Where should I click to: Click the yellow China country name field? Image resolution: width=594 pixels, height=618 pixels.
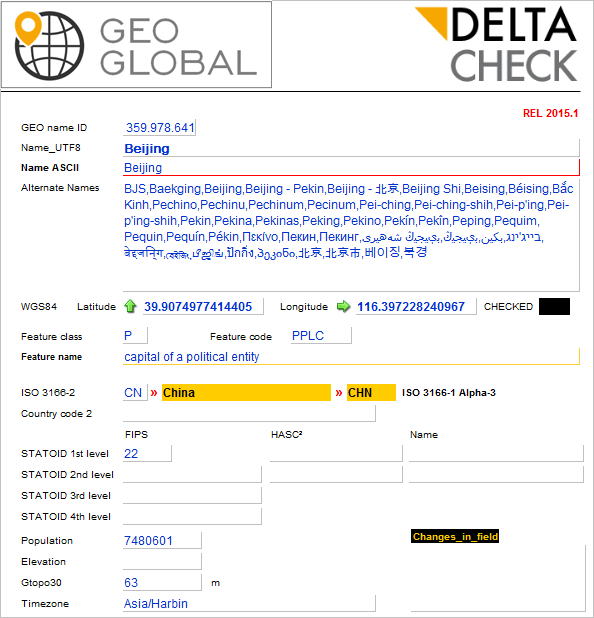pyautogui.click(x=246, y=393)
